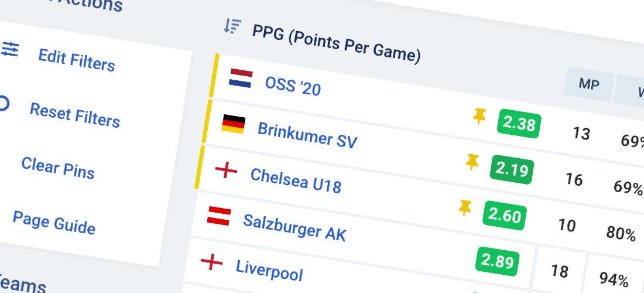The width and height of the screenshot is (644, 293).
Task: Click the green 2.89 PPG badge for Liverpool
Action: pyautogui.click(x=498, y=261)
